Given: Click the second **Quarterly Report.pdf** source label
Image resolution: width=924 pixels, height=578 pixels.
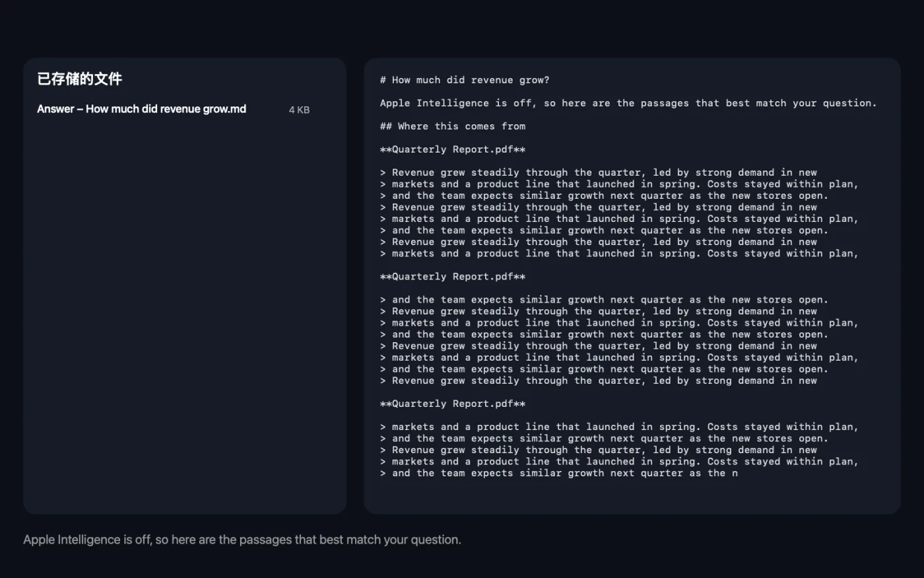Looking at the screenshot, I should (x=453, y=277).
